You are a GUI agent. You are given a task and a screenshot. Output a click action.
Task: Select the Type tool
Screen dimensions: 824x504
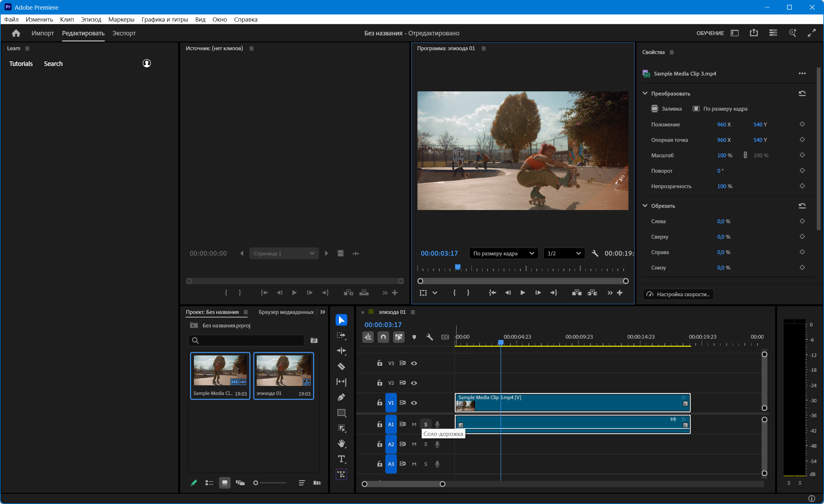click(x=341, y=459)
